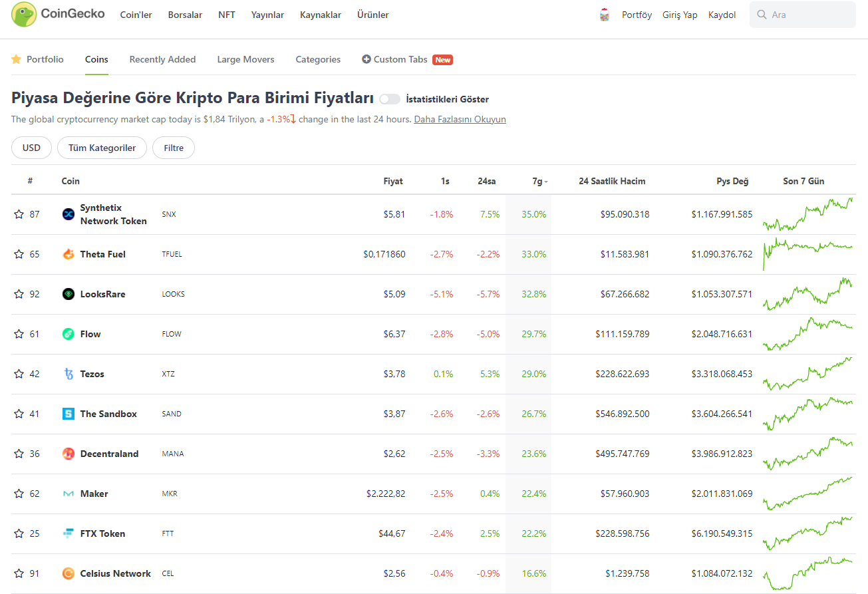The height and width of the screenshot is (594, 868).
Task: Open the Filtre options
Action: 174,148
